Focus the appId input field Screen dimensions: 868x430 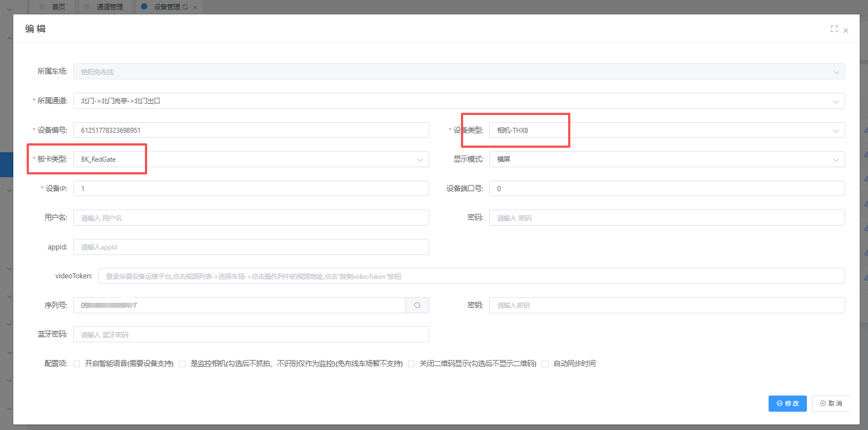pyautogui.click(x=251, y=247)
